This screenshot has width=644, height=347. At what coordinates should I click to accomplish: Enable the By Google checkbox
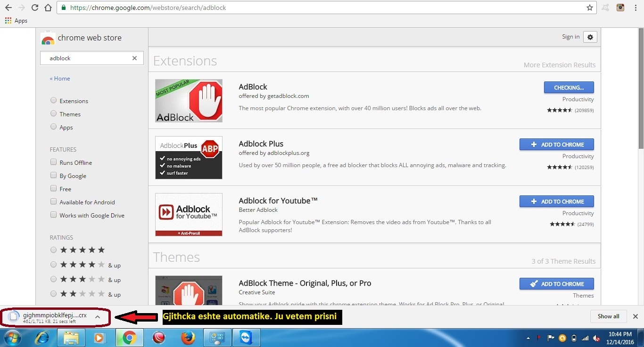(x=54, y=175)
